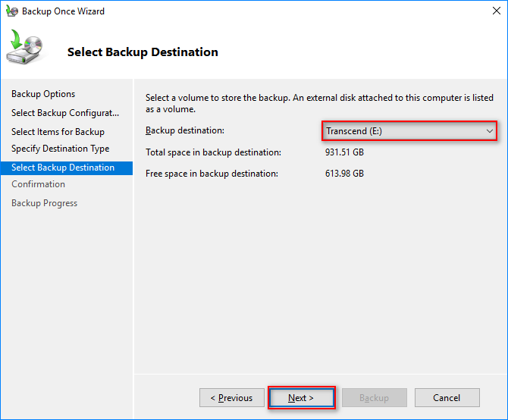Click the Total space in backup destination label
Image resolution: width=508 pixels, height=420 pixels.
[x=213, y=152]
